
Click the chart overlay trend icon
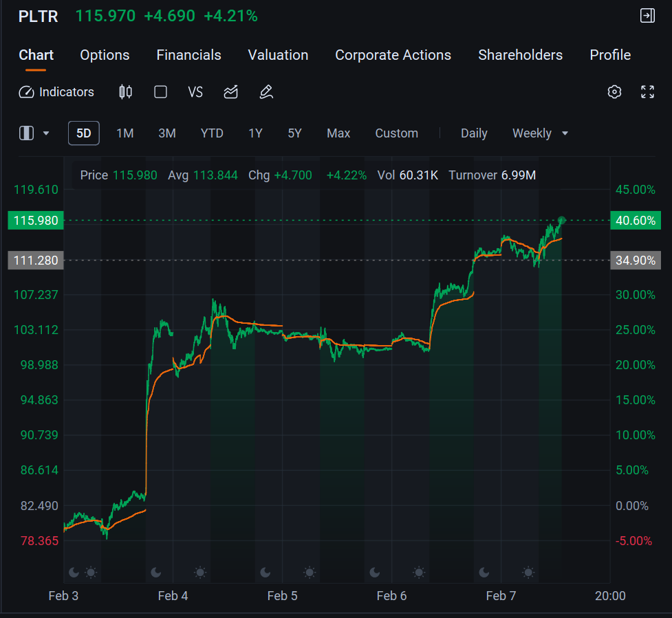[x=230, y=92]
